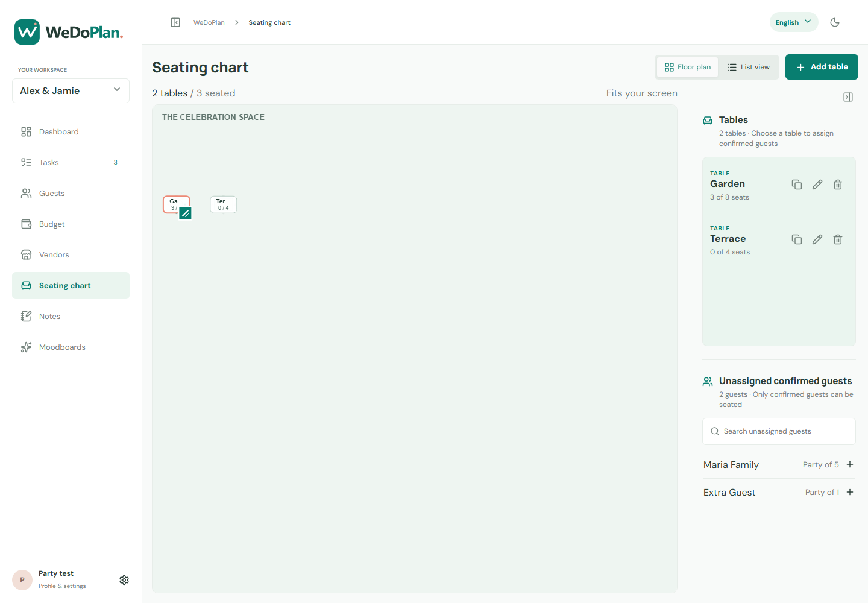Open settings gear next to Party test
The image size is (868, 603).
click(124, 580)
